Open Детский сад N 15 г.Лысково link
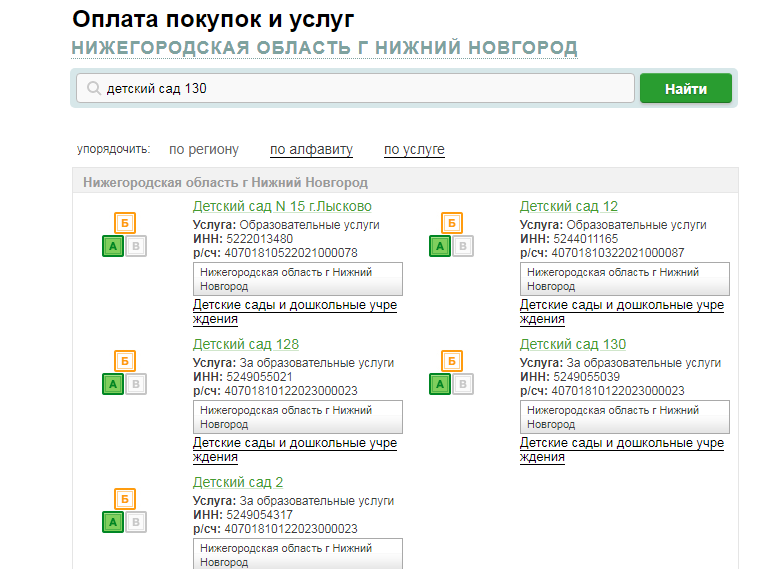 [282, 206]
